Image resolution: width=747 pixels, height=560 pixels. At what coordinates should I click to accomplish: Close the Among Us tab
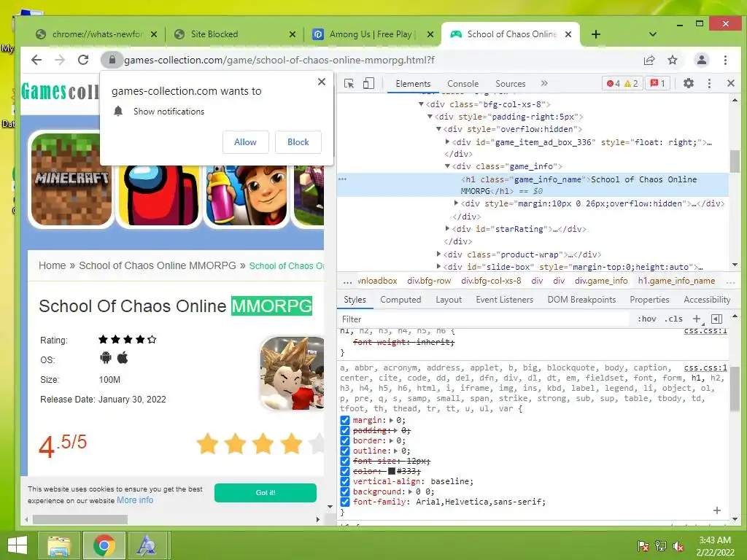click(430, 34)
